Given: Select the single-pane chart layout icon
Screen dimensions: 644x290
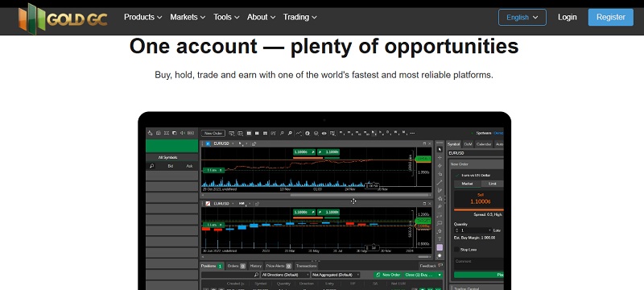Looking at the screenshot, I should (x=257, y=133).
